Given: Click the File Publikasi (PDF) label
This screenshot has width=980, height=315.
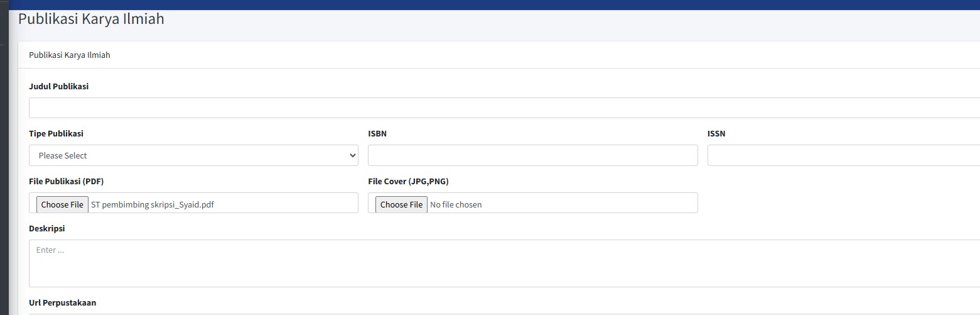Looking at the screenshot, I should (x=66, y=181).
